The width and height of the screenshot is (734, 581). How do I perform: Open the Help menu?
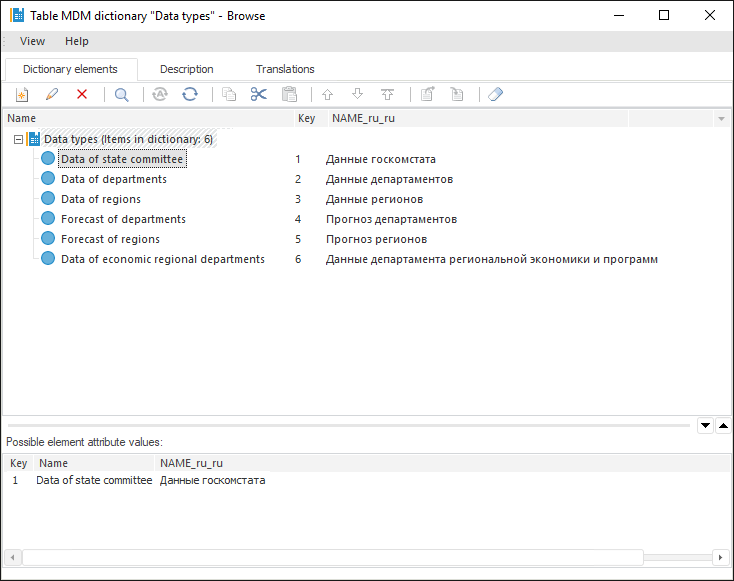point(77,41)
